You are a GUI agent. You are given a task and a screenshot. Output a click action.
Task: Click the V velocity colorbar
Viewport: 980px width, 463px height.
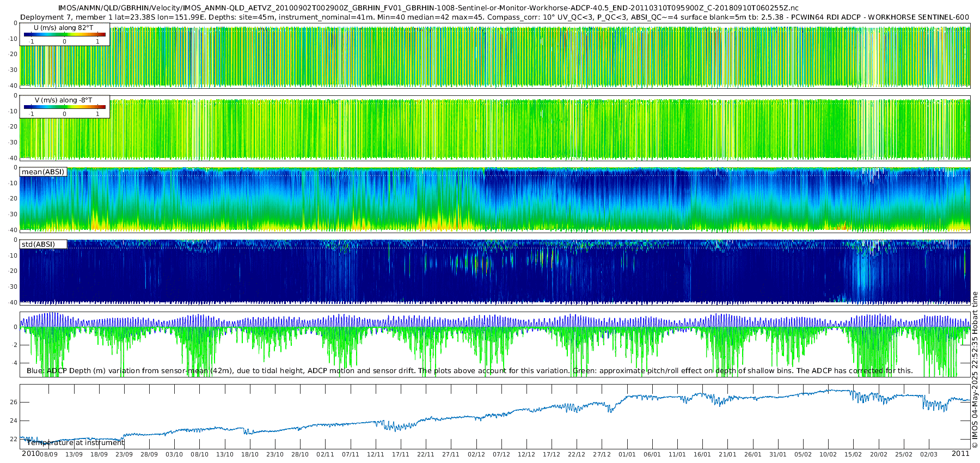pos(64,107)
